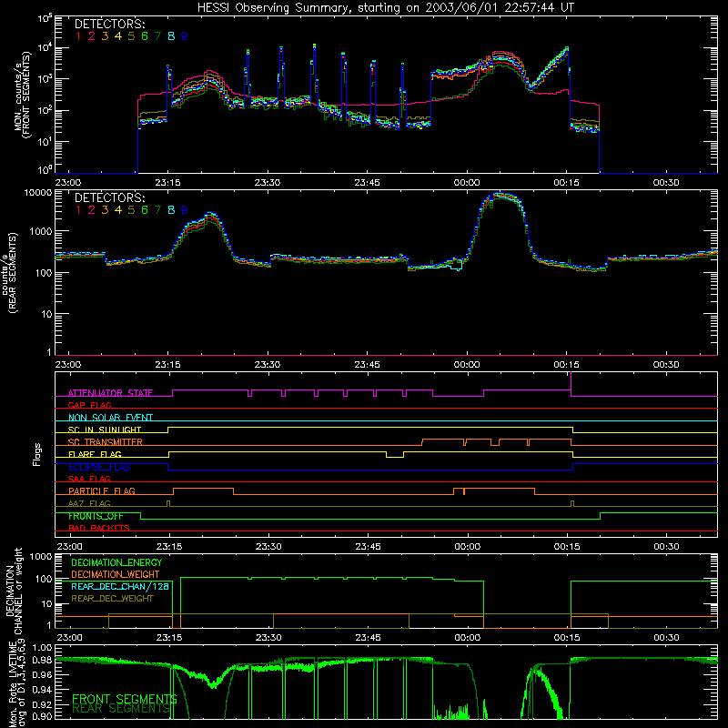Image resolution: width=728 pixels, height=728 pixels.
Task: Select green detector 6 in front segments legend
Action: coord(145,36)
